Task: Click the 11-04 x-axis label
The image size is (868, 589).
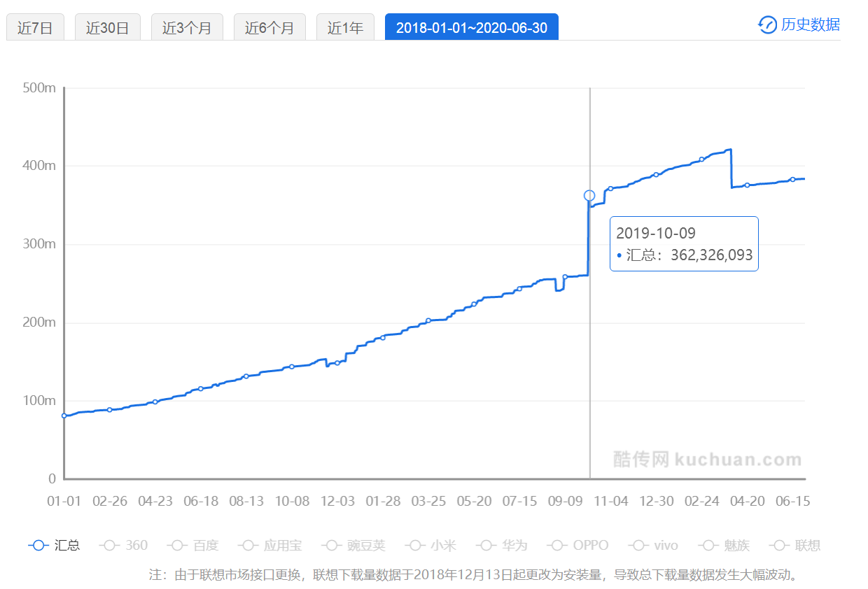Action: [610, 501]
